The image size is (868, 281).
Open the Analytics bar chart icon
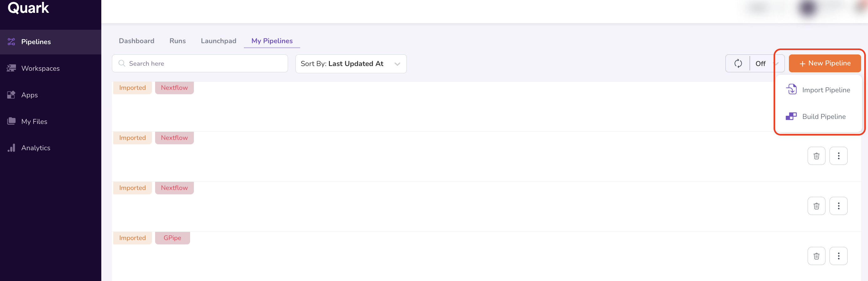pyautogui.click(x=12, y=148)
